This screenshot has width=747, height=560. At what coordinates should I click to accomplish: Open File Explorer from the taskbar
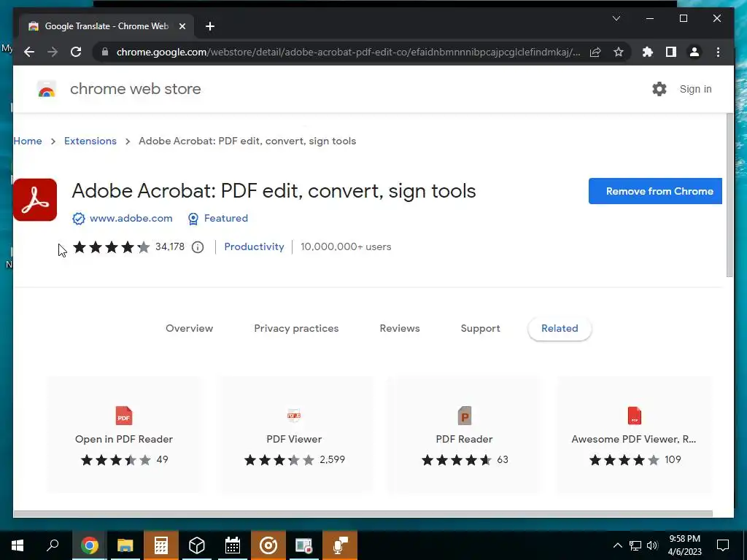click(125, 545)
